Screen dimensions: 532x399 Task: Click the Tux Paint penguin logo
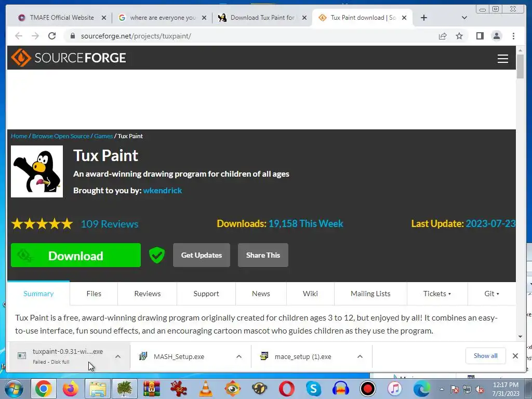click(37, 171)
